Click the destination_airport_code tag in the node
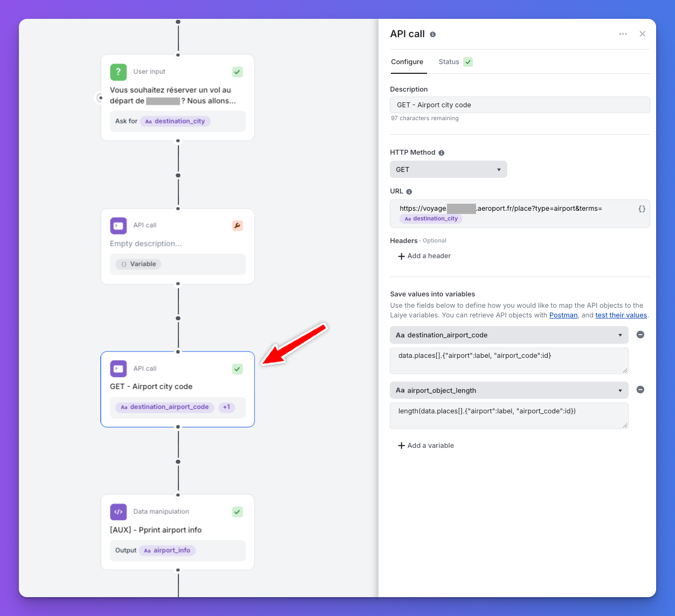The width and height of the screenshot is (675, 616). (165, 407)
